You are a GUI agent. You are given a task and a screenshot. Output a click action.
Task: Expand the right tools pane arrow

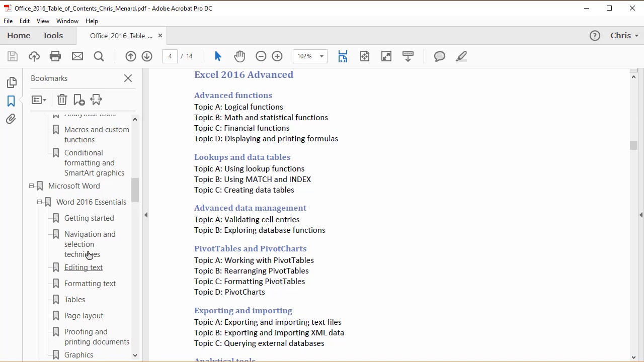[640, 215]
